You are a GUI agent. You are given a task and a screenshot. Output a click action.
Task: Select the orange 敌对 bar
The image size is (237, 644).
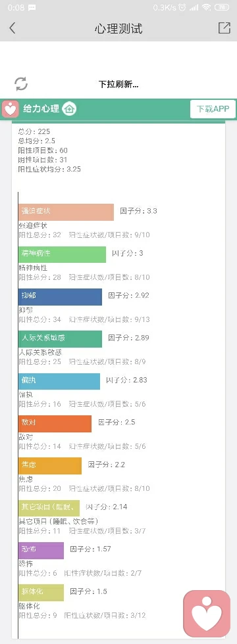point(55,423)
